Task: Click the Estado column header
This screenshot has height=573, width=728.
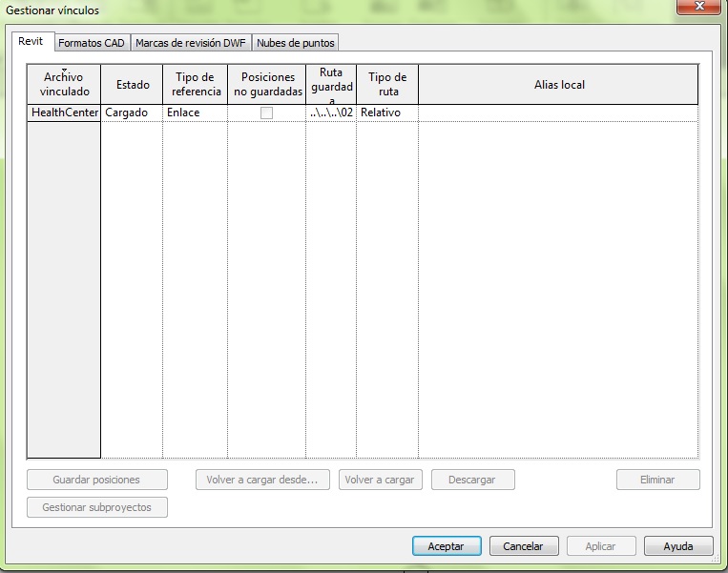Action: tap(133, 85)
